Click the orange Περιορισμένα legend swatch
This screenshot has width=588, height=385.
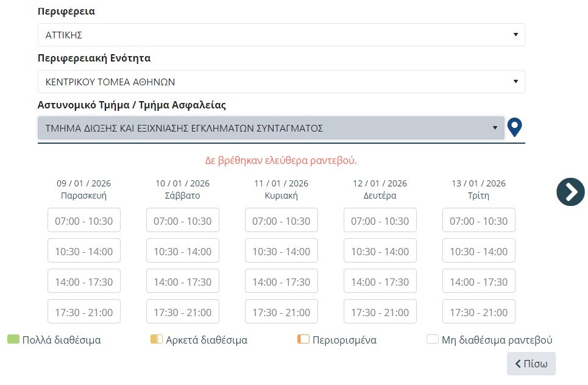(303, 339)
